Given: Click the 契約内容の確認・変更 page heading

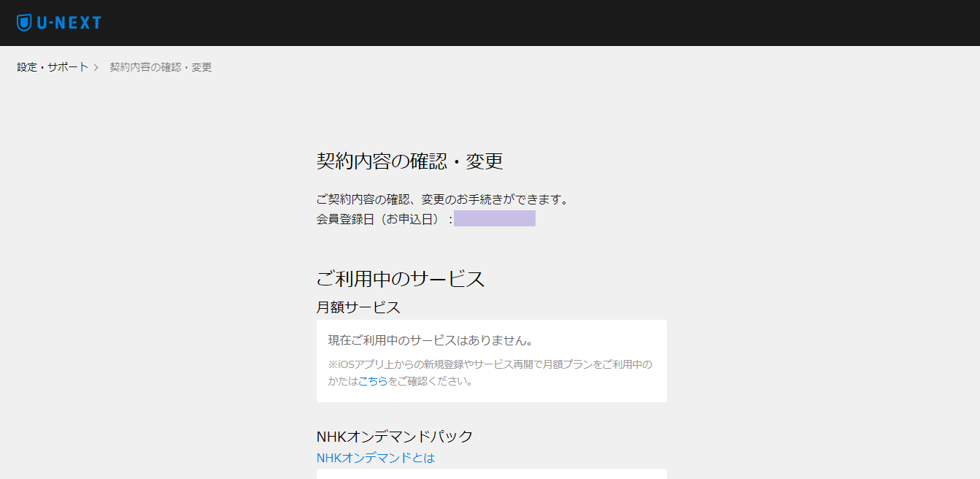Looking at the screenshot, I should pos(409,161).
